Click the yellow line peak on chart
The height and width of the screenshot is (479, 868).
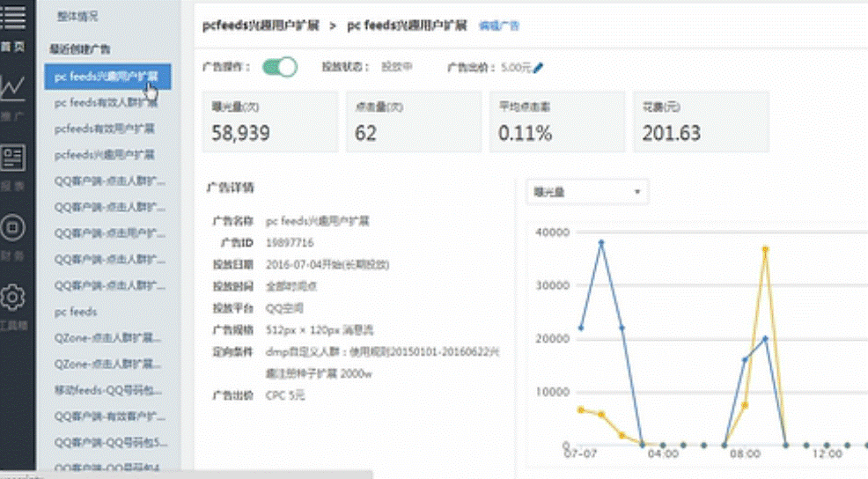(765, 249)
